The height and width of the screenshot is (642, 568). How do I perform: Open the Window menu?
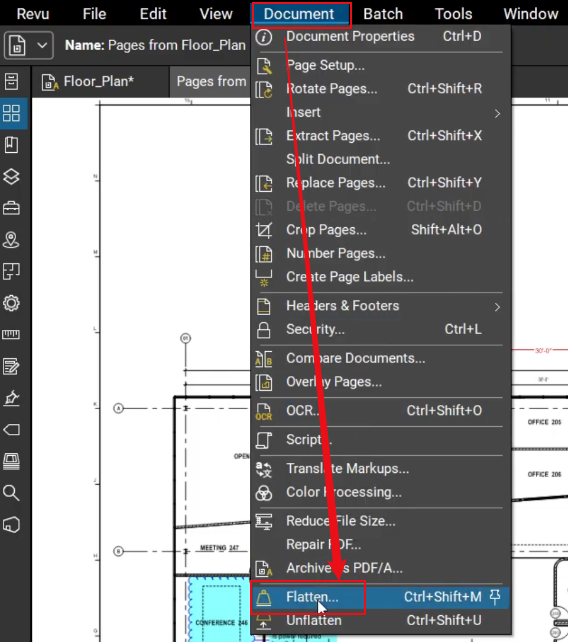(531, 14)
